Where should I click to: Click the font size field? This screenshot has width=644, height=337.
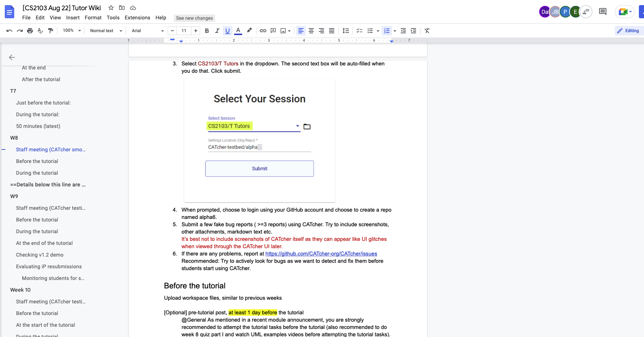(184, 31)
